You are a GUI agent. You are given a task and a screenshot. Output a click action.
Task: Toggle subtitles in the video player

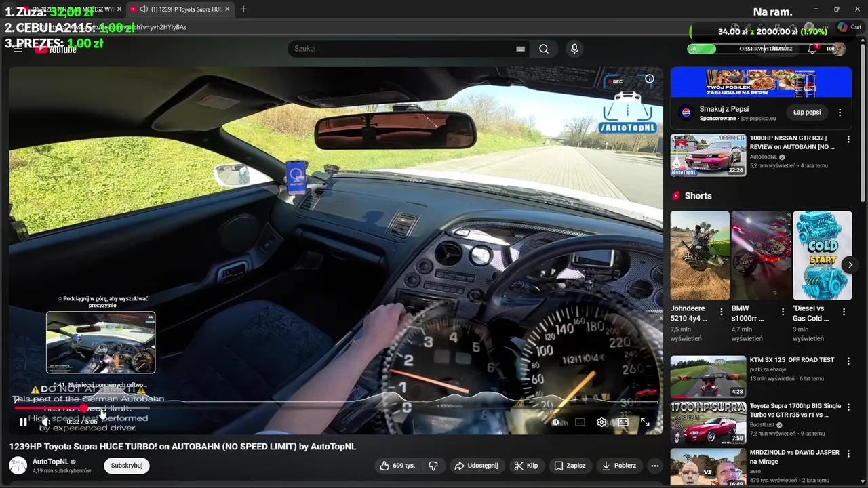(x=580, y=422)
